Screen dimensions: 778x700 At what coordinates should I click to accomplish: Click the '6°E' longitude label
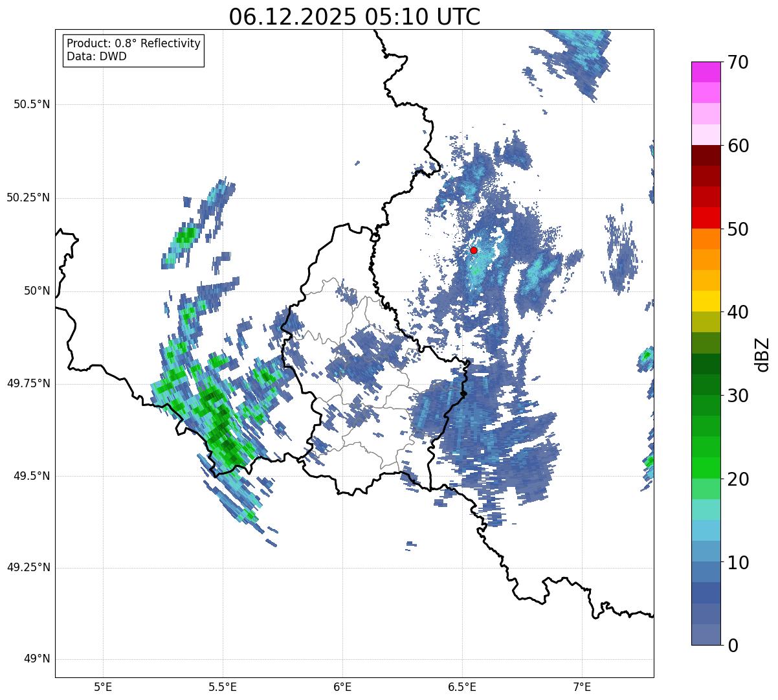coord(342,686)
